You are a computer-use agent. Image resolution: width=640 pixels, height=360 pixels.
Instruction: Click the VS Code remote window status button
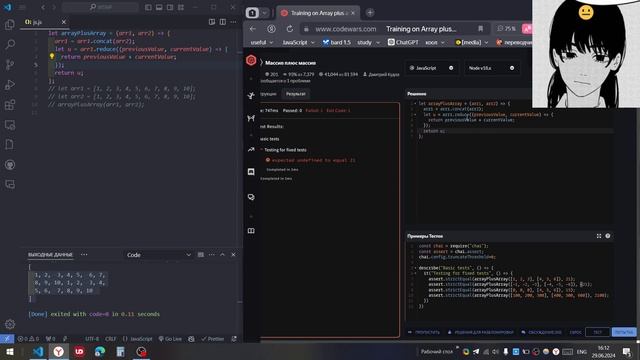(x=7, y=339)
